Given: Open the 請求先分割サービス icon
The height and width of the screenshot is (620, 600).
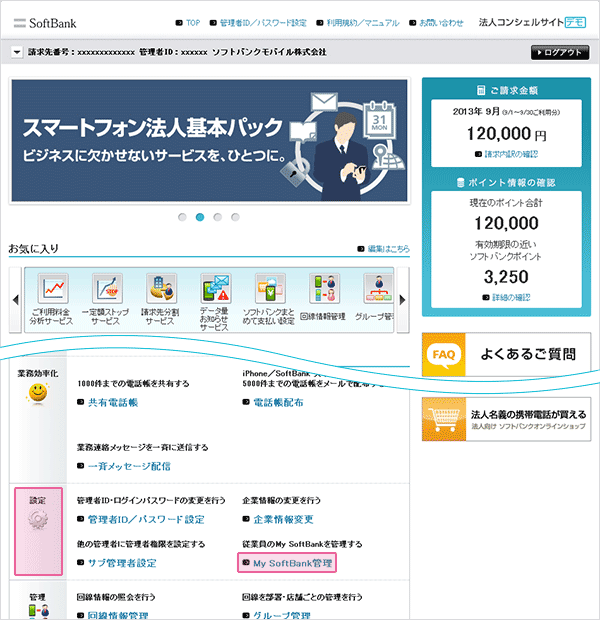Looking at the screenshot, I should pos(160,290).
